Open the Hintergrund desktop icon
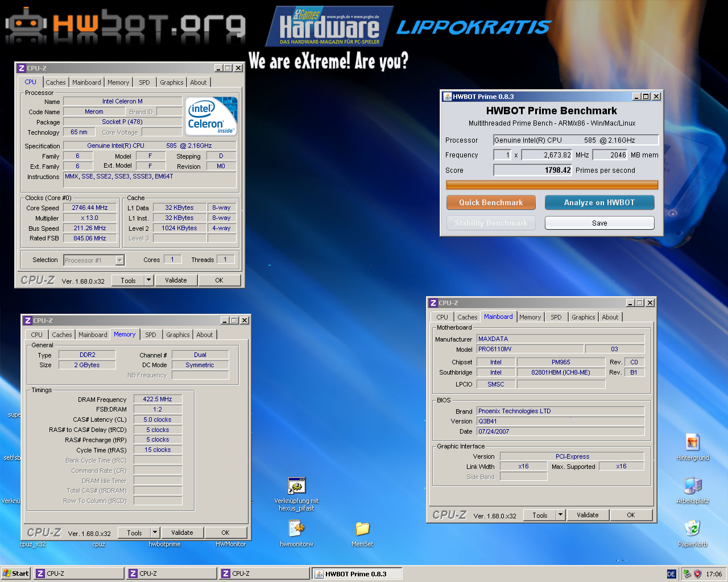The image size is (728, 582). [692, 443]
